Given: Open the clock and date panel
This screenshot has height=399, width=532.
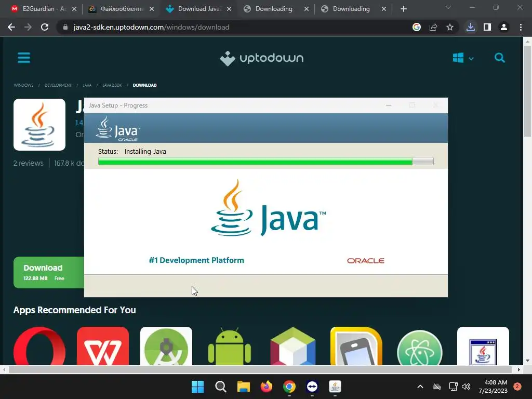Looking at the screenshot, I should [493, 387].
